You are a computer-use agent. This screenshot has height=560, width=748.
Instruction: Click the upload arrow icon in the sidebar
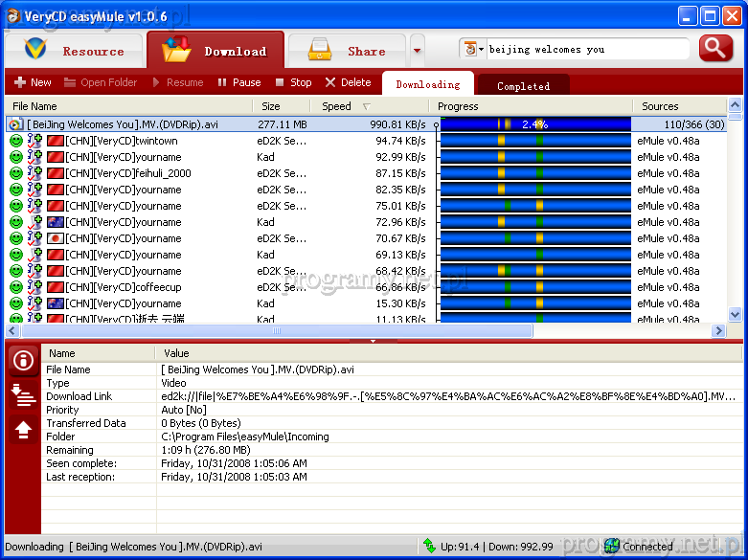click(23, 431)
